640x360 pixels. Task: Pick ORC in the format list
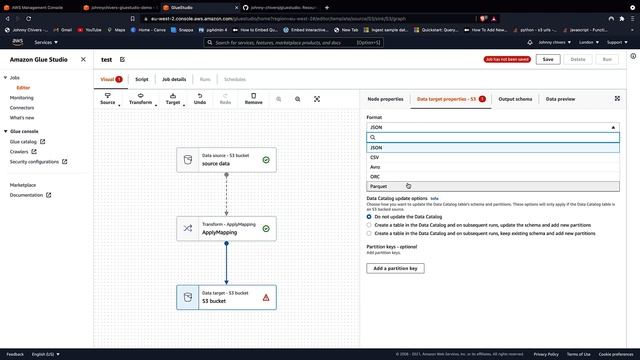click(x=493, y=177)
